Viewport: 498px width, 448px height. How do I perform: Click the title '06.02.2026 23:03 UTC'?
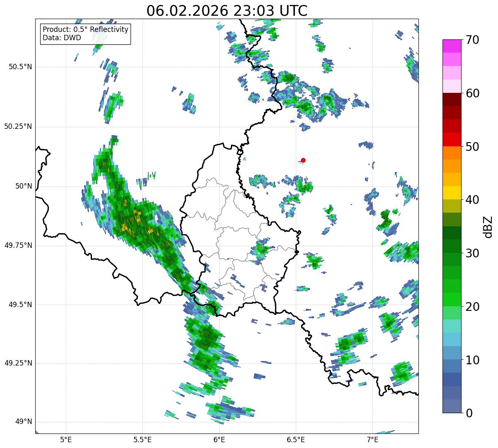tap(227, 10)
